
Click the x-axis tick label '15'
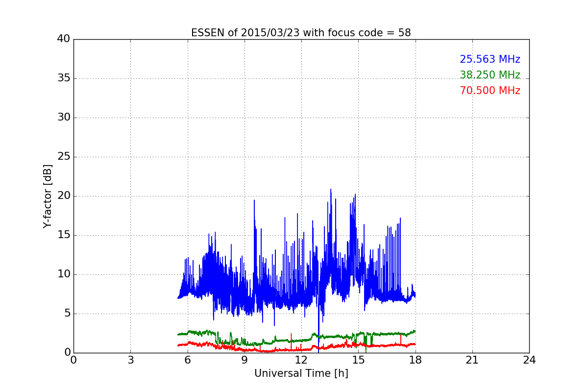coord(358,360)
